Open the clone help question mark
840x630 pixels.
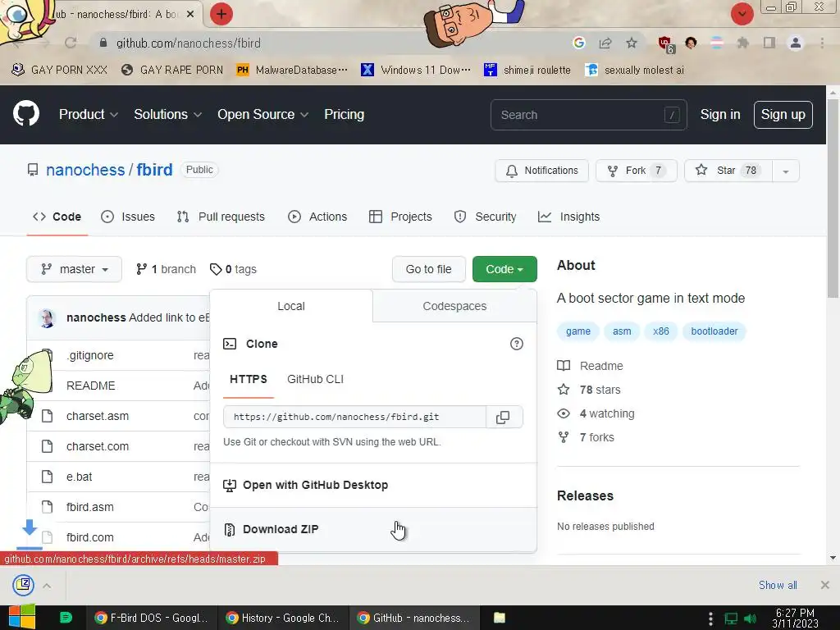[517, 344]
